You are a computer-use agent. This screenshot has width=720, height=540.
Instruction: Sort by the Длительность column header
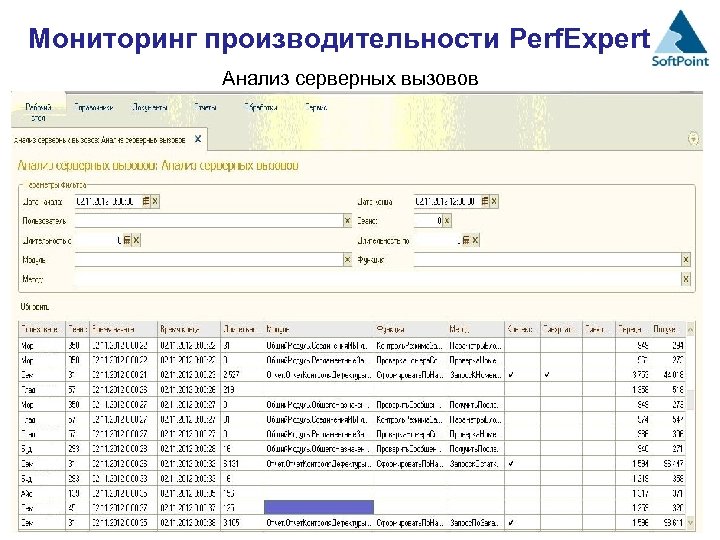tap(242, 329)
